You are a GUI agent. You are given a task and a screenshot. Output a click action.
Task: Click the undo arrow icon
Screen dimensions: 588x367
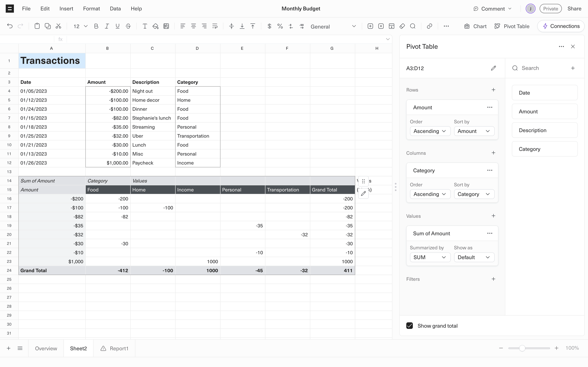point(10,26)
